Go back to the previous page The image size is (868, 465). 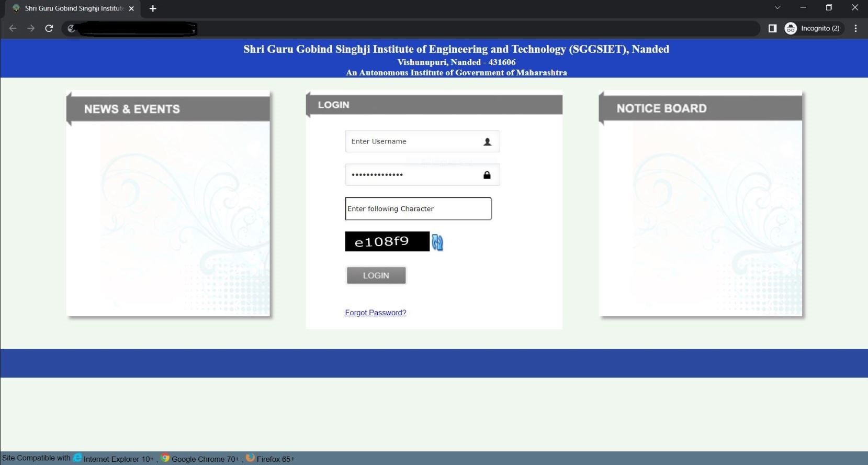13,28
